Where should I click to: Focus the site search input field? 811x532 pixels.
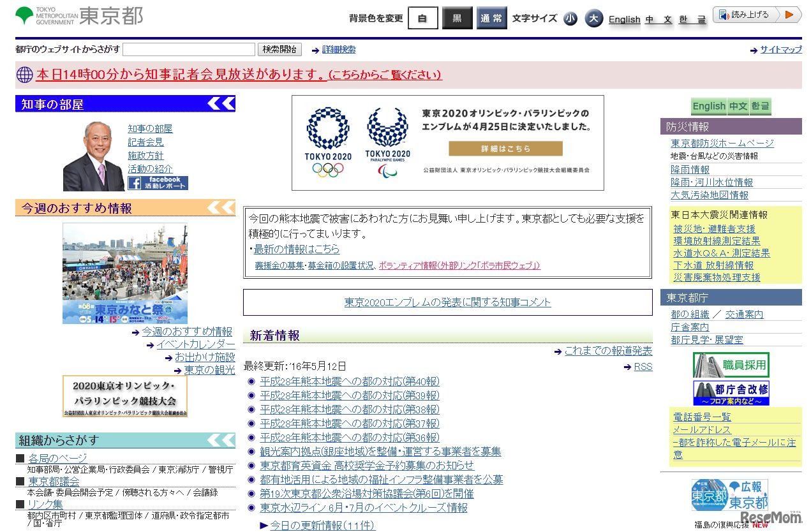[x=189, y=49]
